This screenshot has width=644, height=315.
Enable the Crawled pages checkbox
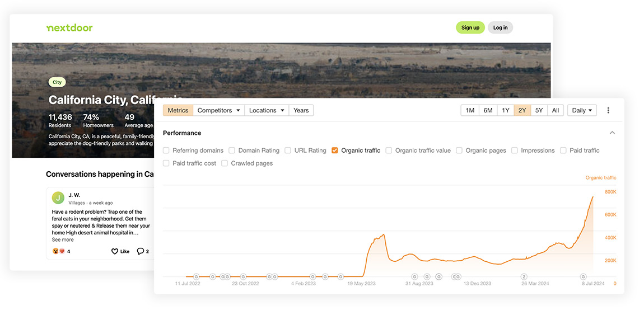click(225, 163)
